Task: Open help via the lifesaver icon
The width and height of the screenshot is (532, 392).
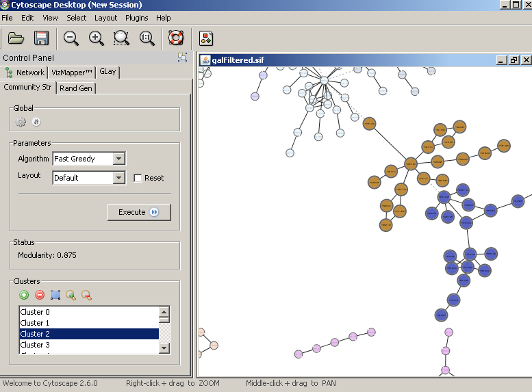Action: pyautogui.click(x=176, y=38)
